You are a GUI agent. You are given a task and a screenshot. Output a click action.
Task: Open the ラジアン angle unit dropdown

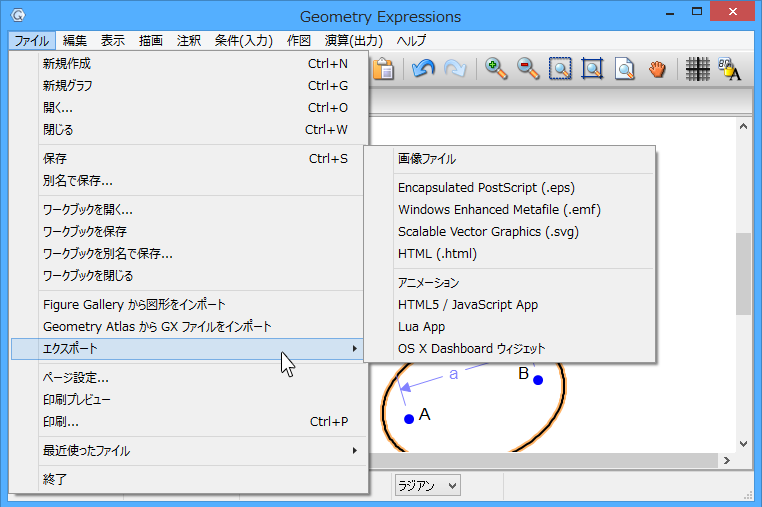[x=427, y=485]
